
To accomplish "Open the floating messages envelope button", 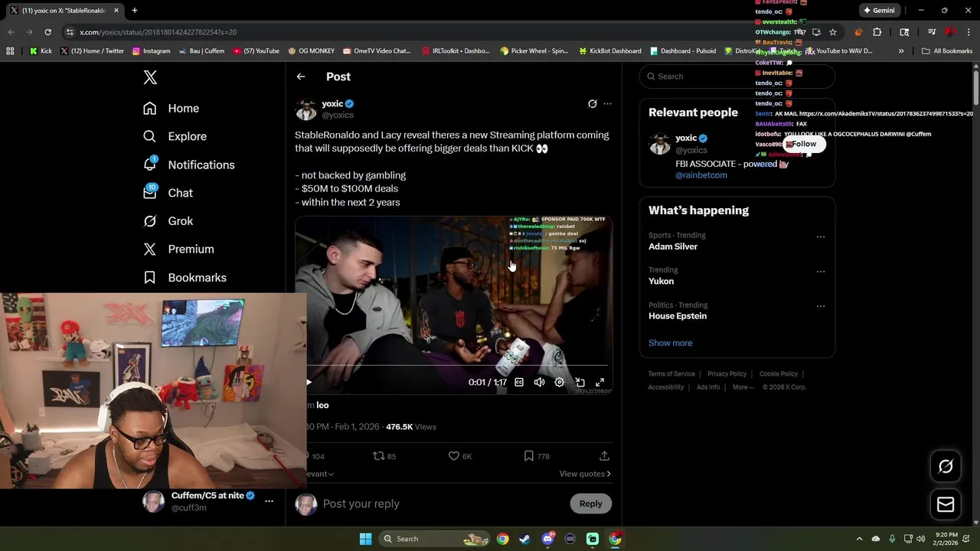I will 946,504.
